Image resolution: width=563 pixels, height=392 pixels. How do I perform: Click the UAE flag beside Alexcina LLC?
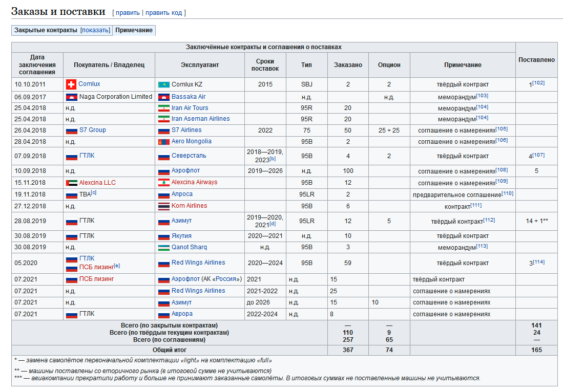(71, 183)
